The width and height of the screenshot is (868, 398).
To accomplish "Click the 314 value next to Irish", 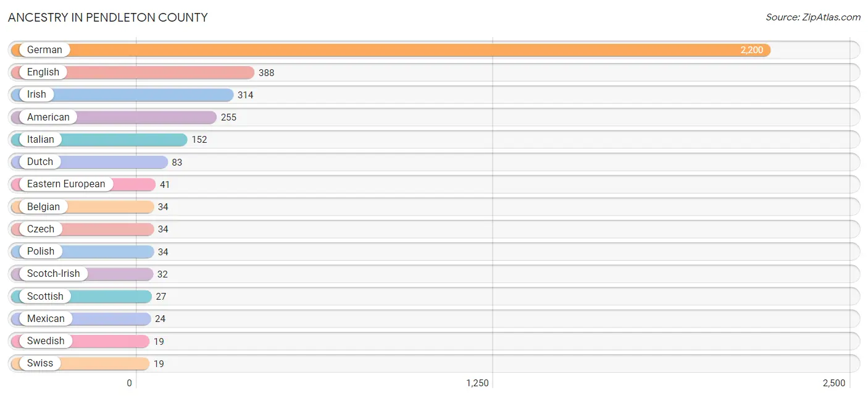I will [246, 95].
